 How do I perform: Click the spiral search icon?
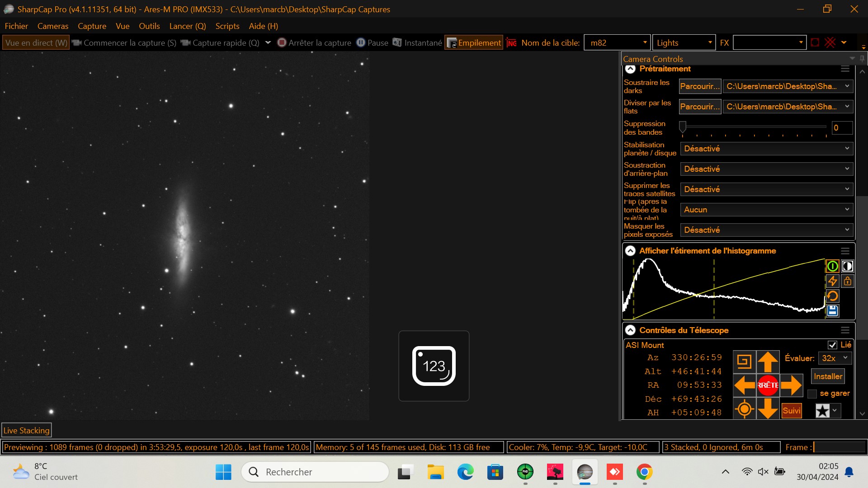(x=744, y=361)
